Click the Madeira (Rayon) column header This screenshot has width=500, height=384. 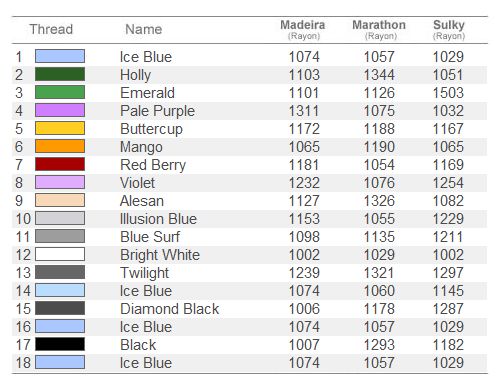pyautogui.click(x=303, y=30)
